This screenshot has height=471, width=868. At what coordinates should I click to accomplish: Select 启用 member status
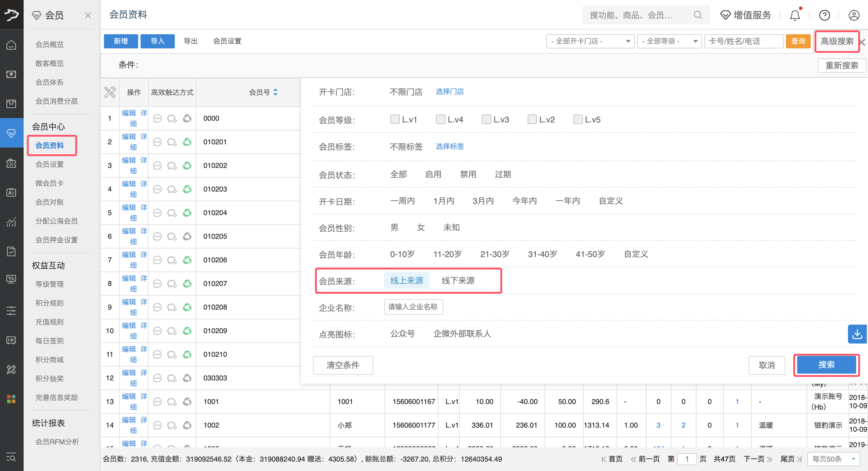pyautogui.click(x=433, y=174)
